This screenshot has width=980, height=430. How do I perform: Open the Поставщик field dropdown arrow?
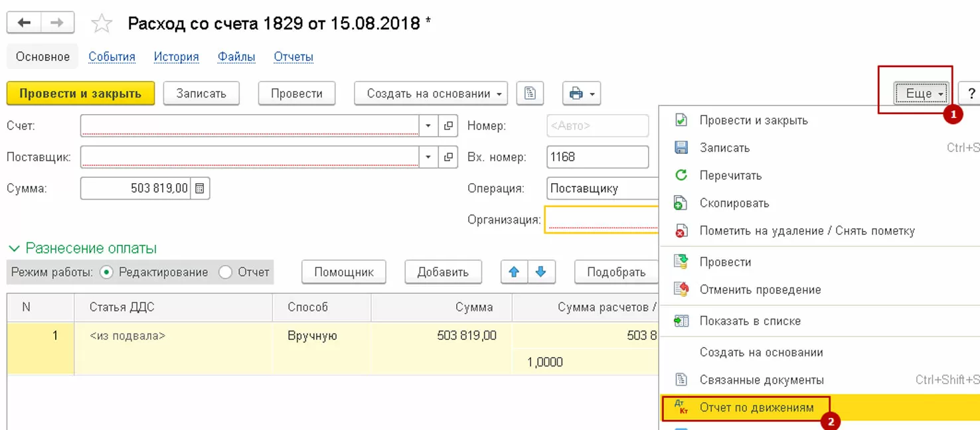pos(428,157)
